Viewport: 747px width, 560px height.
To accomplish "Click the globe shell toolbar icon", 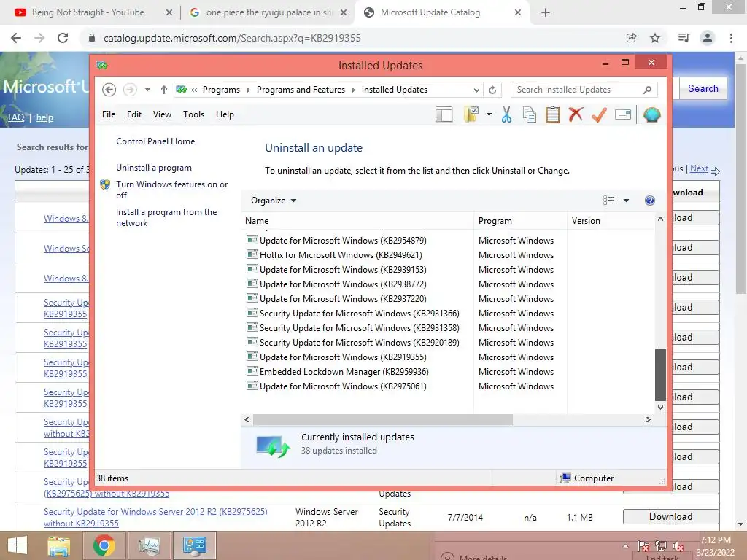I will click(651, 114).
